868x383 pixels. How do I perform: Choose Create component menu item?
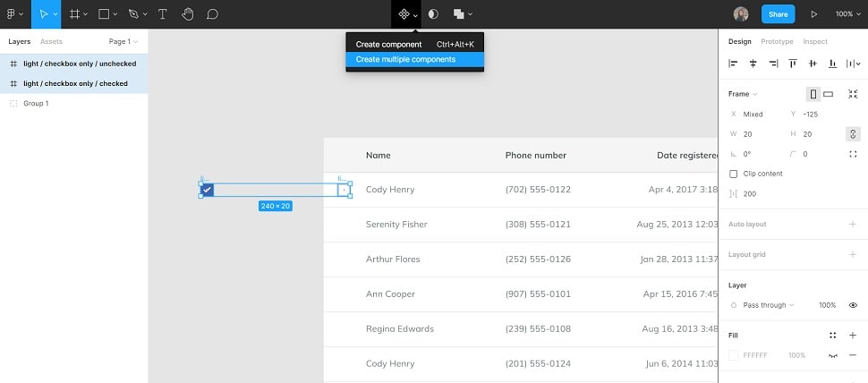[x=414, y=44]
